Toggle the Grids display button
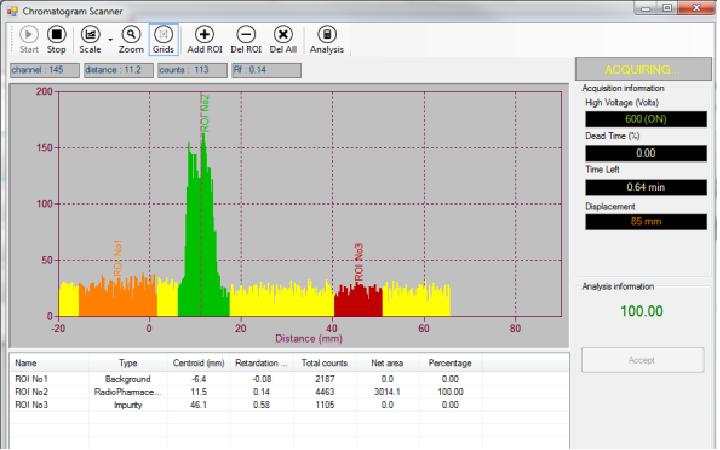 tap(164, 38)
